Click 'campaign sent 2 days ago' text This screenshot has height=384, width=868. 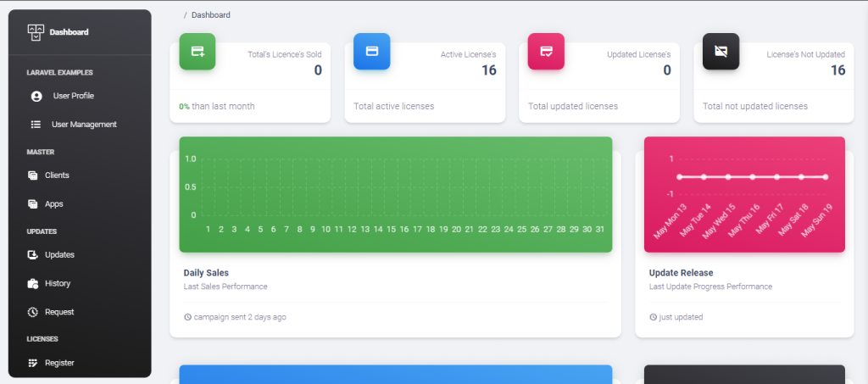pos(240,318)
